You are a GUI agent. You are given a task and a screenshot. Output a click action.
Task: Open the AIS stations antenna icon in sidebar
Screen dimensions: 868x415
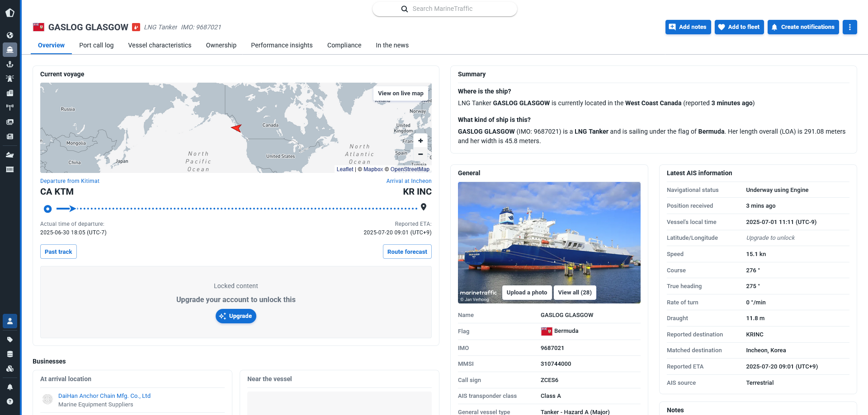tap(10, 107)
